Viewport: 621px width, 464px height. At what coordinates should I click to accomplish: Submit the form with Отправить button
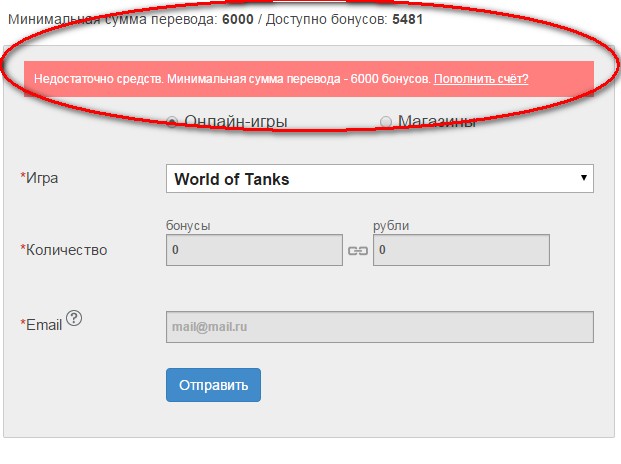click(x=213, y=385)
